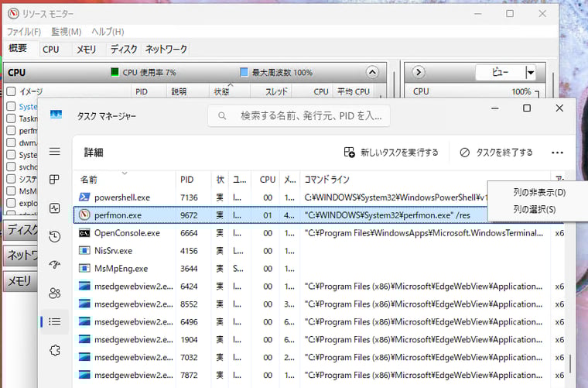
Task: Click the OpenConsole.exe process icon
Action: 84,233
